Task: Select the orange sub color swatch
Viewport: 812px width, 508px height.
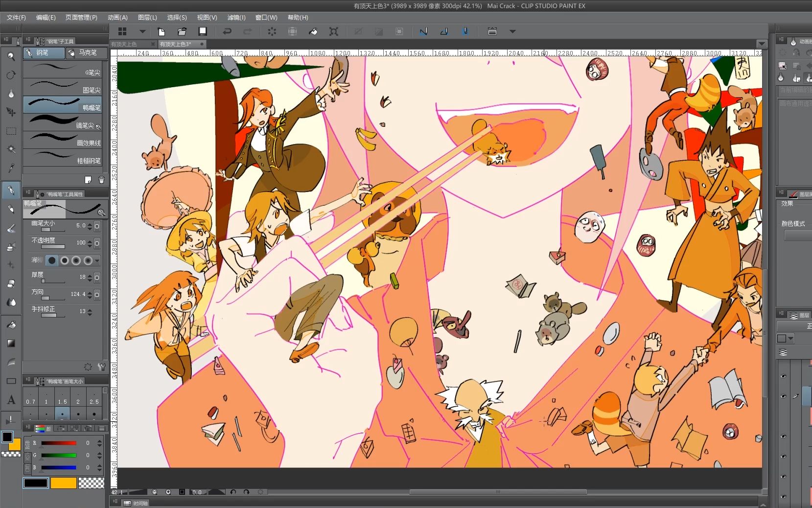Action: 64,483
